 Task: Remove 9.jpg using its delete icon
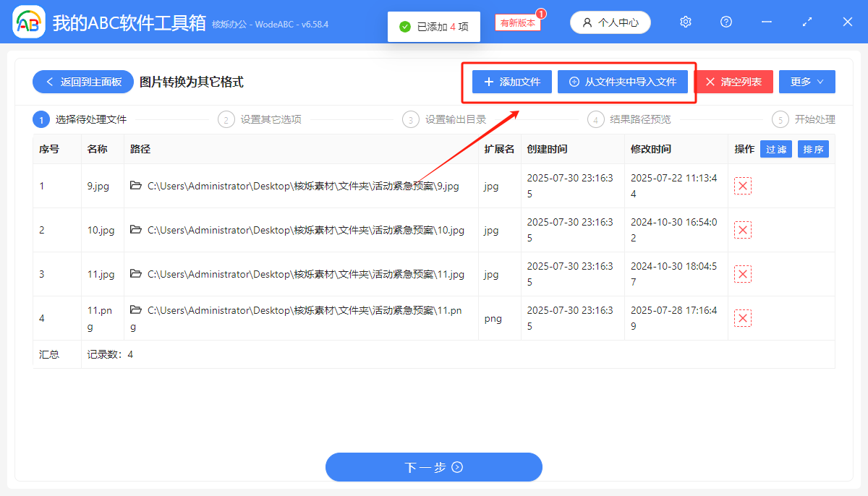click(x=742, y=186)
